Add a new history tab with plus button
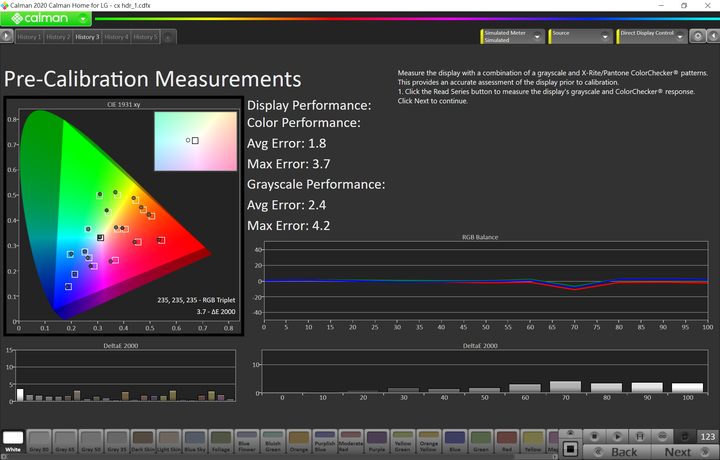The height and width of the screenshot is (460, 720). click(x=168, y=38)
